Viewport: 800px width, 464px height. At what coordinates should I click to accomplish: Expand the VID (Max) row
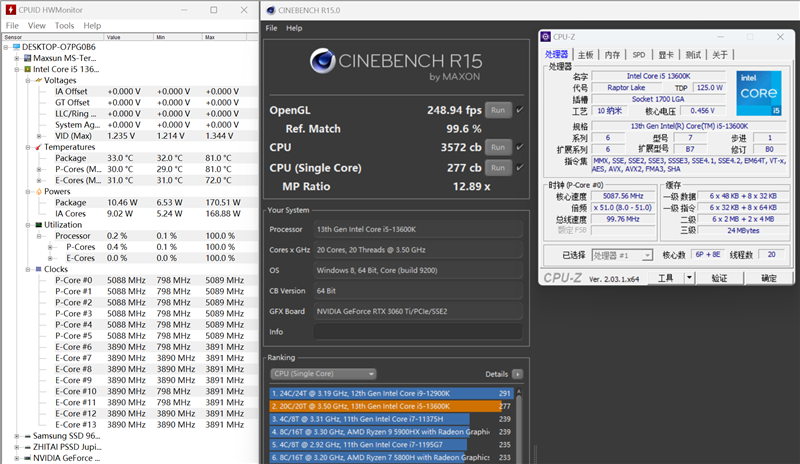pyautogui.click(x=39, y=136)
